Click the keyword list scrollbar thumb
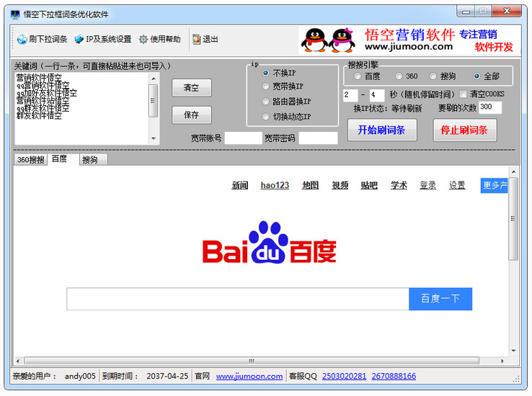Image resolution: width=532 pixels, height=396 pixels. [154, 101]
